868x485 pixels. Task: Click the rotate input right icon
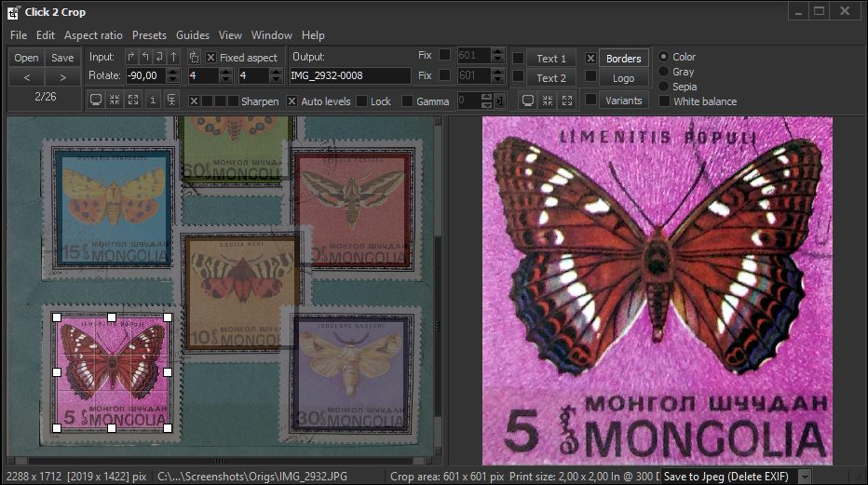(130, 57)
